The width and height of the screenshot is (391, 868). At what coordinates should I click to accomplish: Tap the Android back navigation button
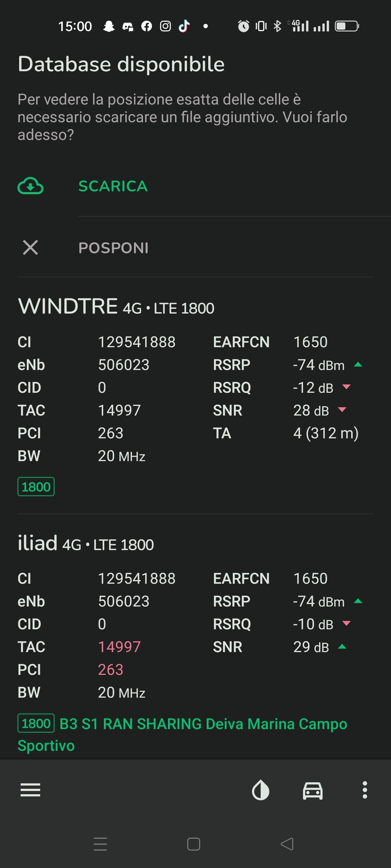(287, 844)
